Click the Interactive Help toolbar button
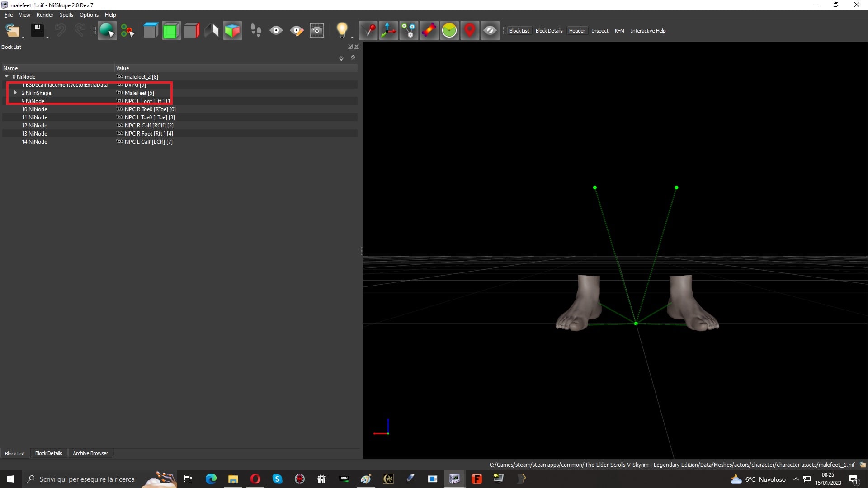Image resolution: width=868 pixels, height=488 pixels. click(648, 31)
